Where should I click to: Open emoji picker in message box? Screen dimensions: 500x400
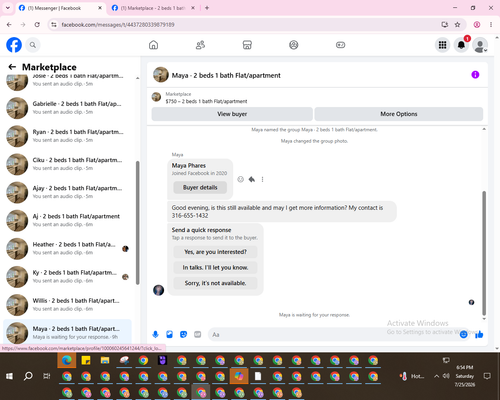463,334
